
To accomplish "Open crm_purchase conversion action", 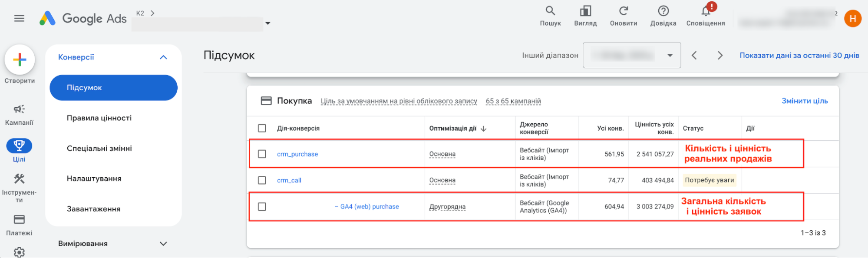I will click(297, 154).
